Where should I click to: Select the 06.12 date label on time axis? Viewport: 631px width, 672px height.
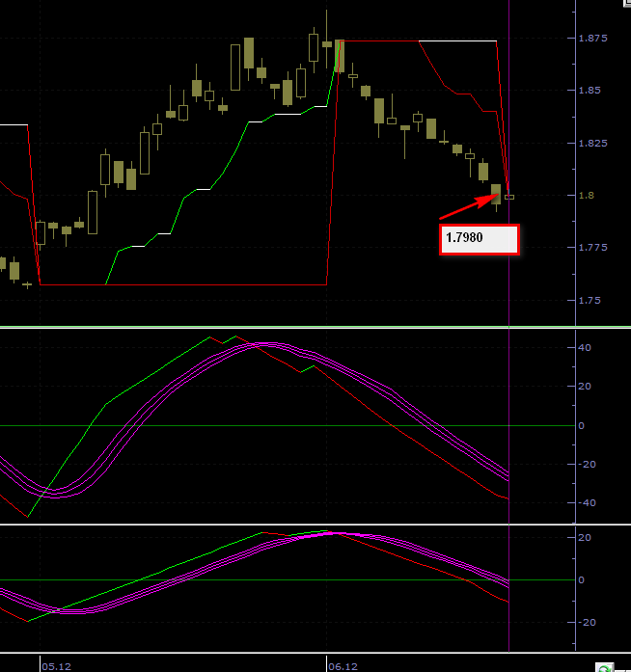(x=343, y=666)
